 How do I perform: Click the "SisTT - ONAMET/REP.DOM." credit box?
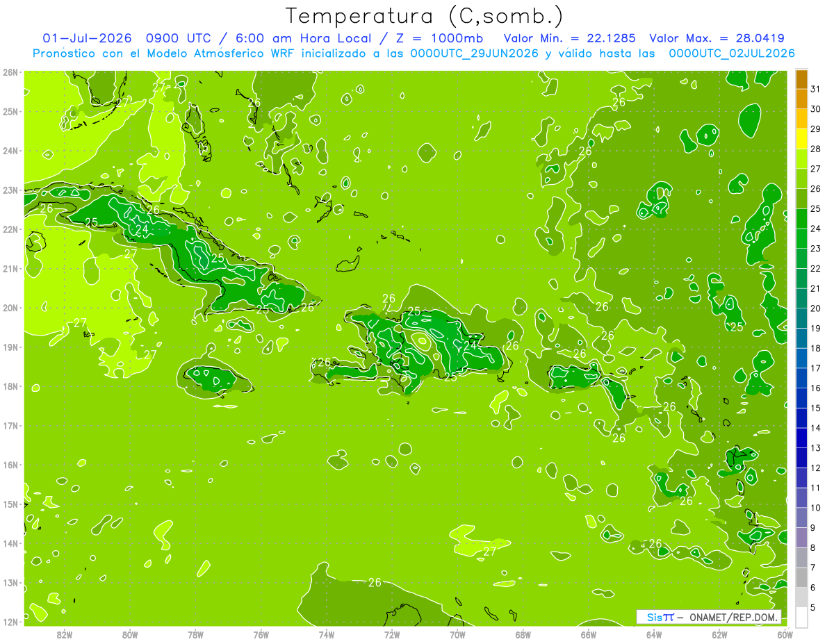pyautogui.click(x=709, y=617)
